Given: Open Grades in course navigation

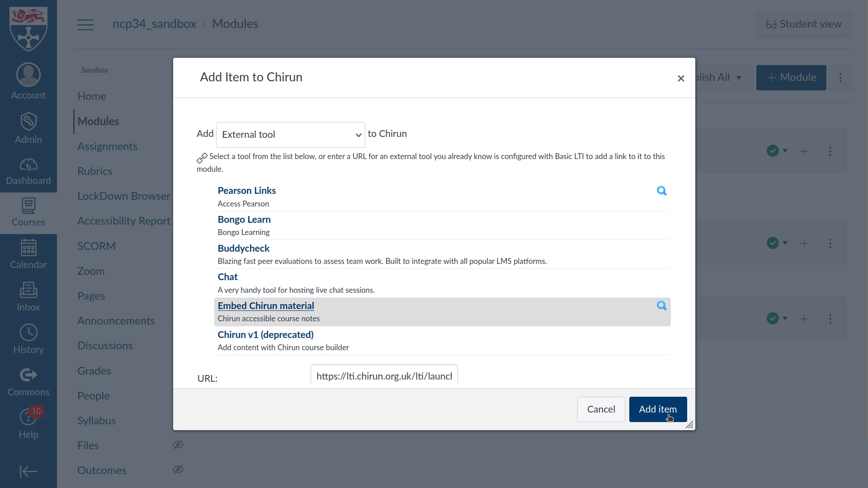Looking at the screenshot, I should [x=94, y=371].
